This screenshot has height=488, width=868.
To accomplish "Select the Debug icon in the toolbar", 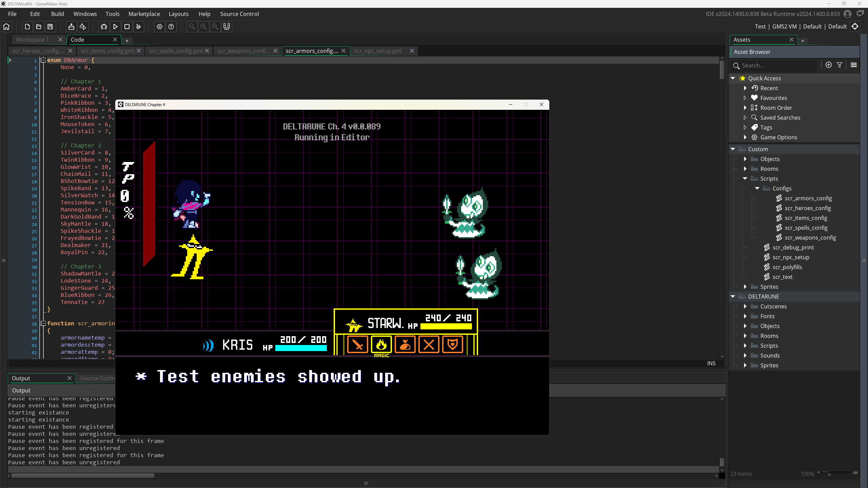I will (104, 26).
